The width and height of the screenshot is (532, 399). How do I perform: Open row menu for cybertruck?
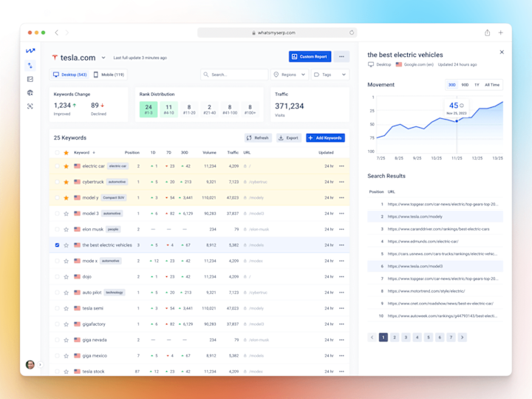click(341, 182)
